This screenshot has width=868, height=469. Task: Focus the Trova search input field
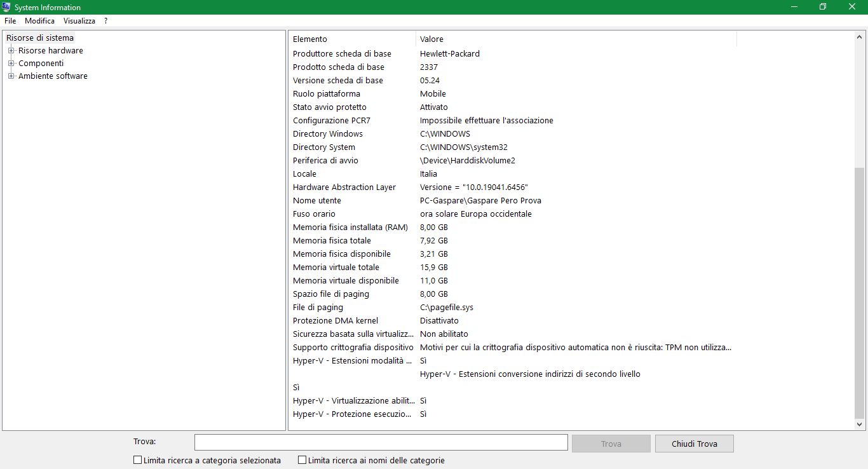pyautogui.click(x=381, y=443)
